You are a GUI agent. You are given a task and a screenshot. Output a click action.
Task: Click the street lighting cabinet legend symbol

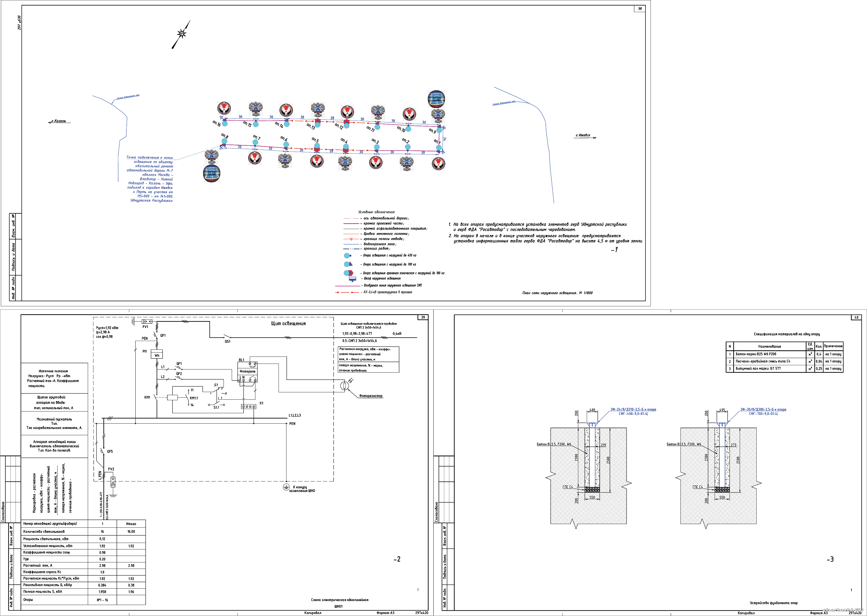click(x=353, y=279)
